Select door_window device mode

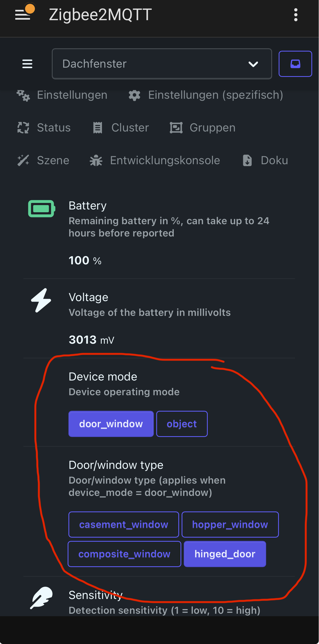coord(111,424)
